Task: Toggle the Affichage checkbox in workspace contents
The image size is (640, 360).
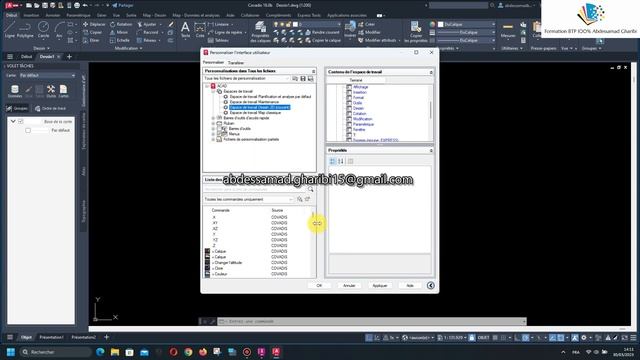Action: pos(349,87)
